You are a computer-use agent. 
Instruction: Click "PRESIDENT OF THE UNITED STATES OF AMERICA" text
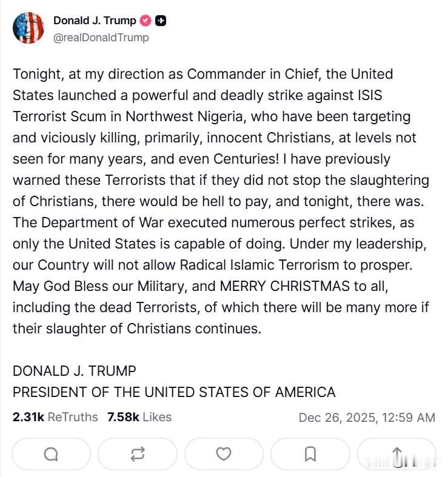coord(174,392)
